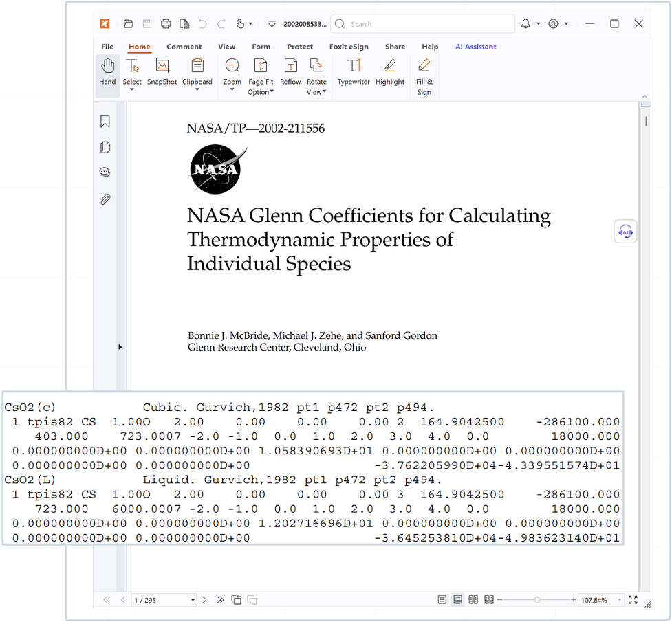Open Rotate View options

(316, 77)
